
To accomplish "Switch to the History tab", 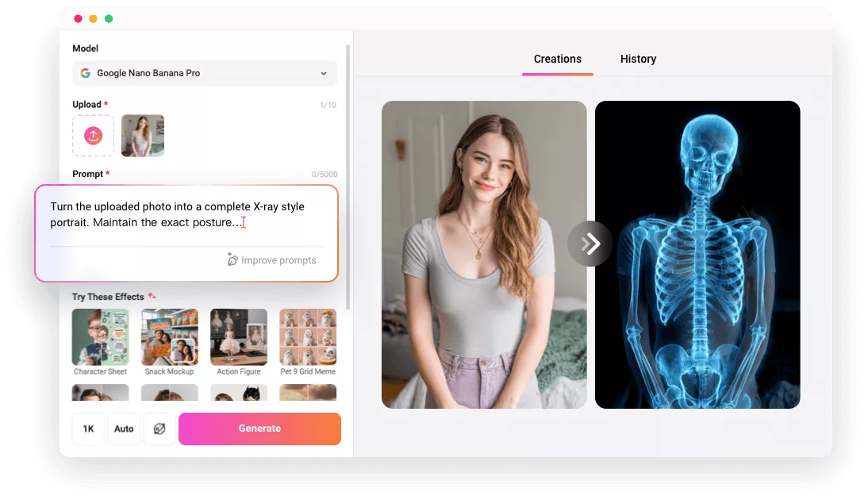I will tap(638, 59).
